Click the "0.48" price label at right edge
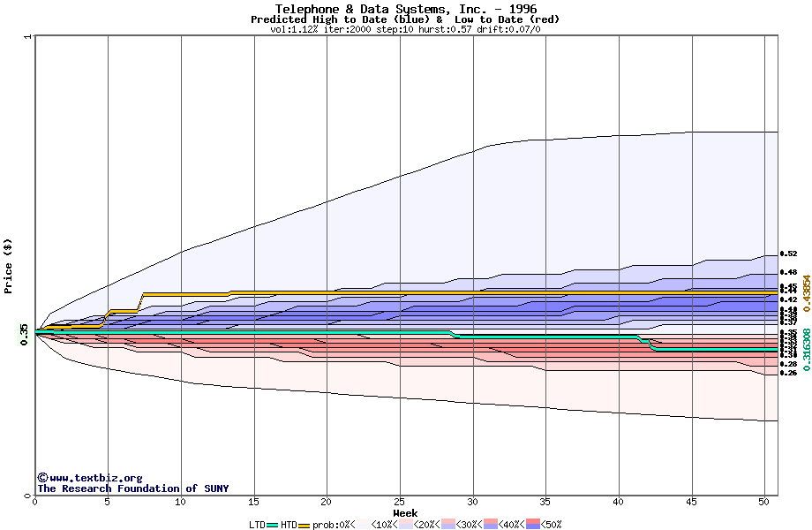Viewport: 812px width, 530px height. [x=788, y=273]
